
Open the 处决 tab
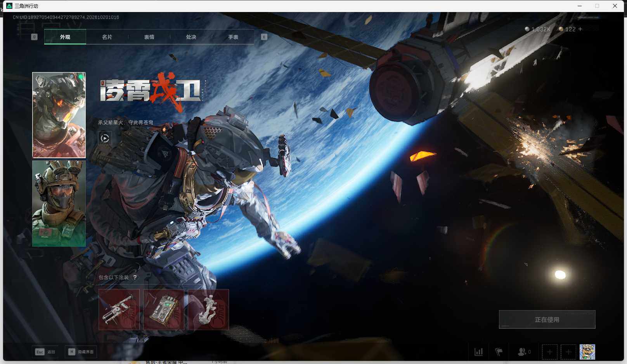tap(191, 37)
